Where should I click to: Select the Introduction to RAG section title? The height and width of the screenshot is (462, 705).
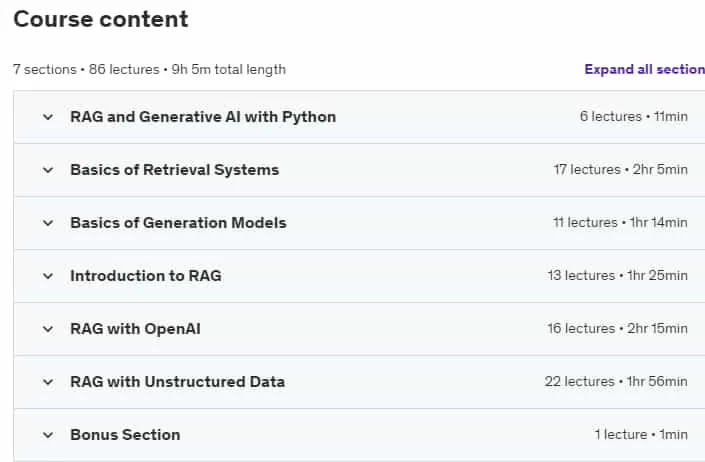tap(146, 276)
